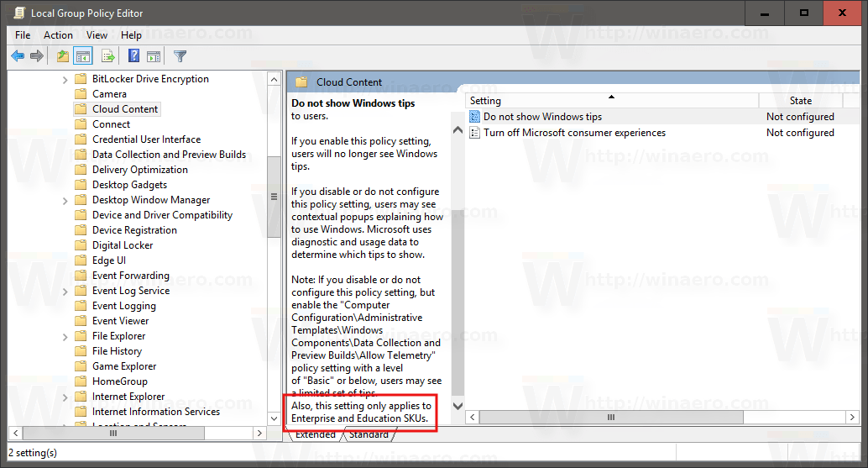Select the Delivery Optimization folder
The height and width of the screenshot is (468, 868).
pyautogui.click(x=140, y=170)
